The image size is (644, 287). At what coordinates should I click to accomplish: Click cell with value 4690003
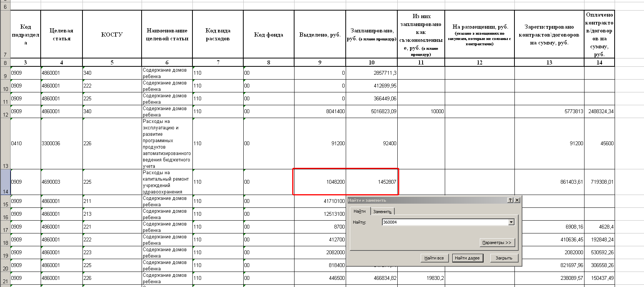[x=62, y=182]
